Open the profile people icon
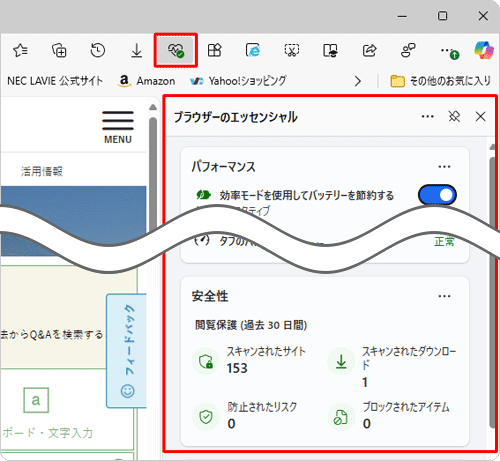This screenshot has width=500, height=461. point(408,51)
